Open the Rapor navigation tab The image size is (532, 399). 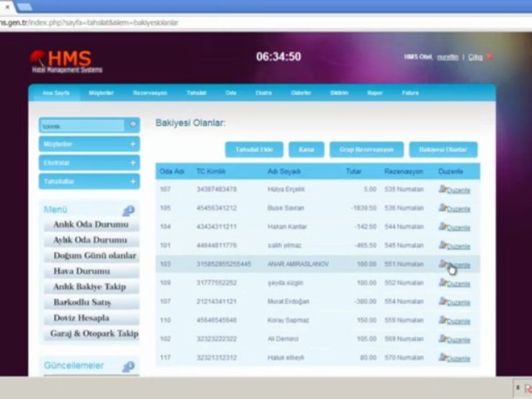point(375,93)
